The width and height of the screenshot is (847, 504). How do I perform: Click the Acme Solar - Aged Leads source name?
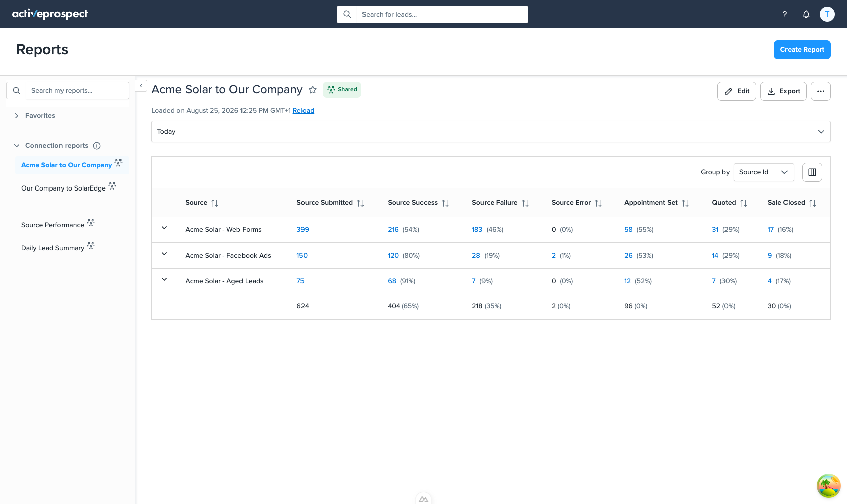224,281
